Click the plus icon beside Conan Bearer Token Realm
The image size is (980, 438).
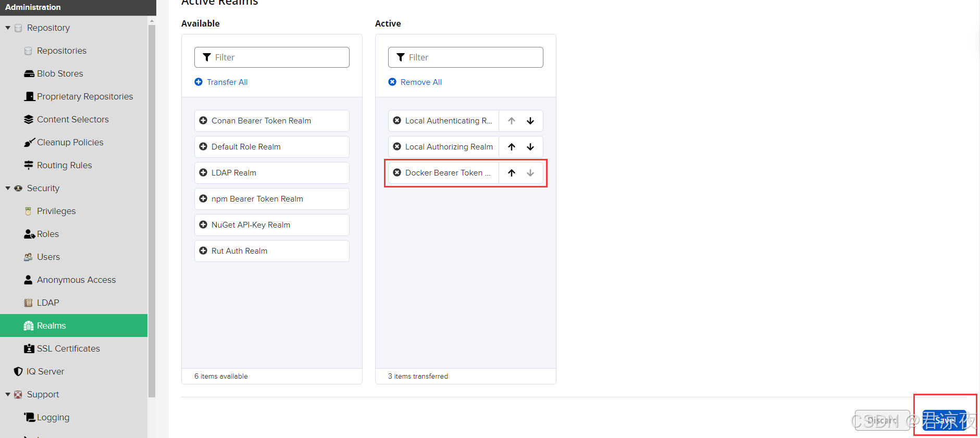203,120
